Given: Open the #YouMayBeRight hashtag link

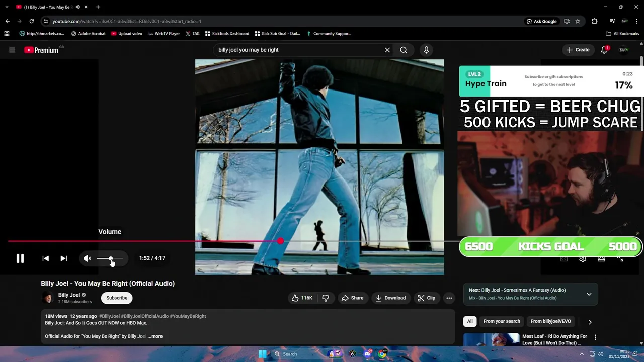Looking at the screenshot, I should (188, 316).
